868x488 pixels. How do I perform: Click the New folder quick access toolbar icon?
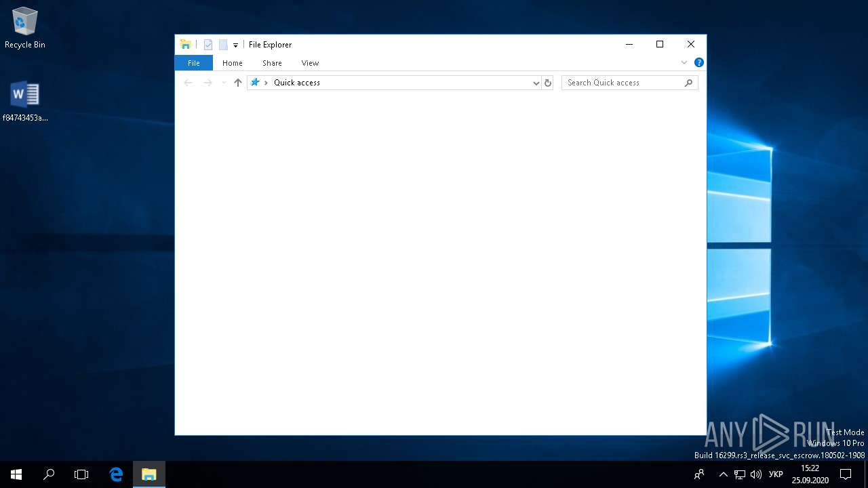click(223, 45)
